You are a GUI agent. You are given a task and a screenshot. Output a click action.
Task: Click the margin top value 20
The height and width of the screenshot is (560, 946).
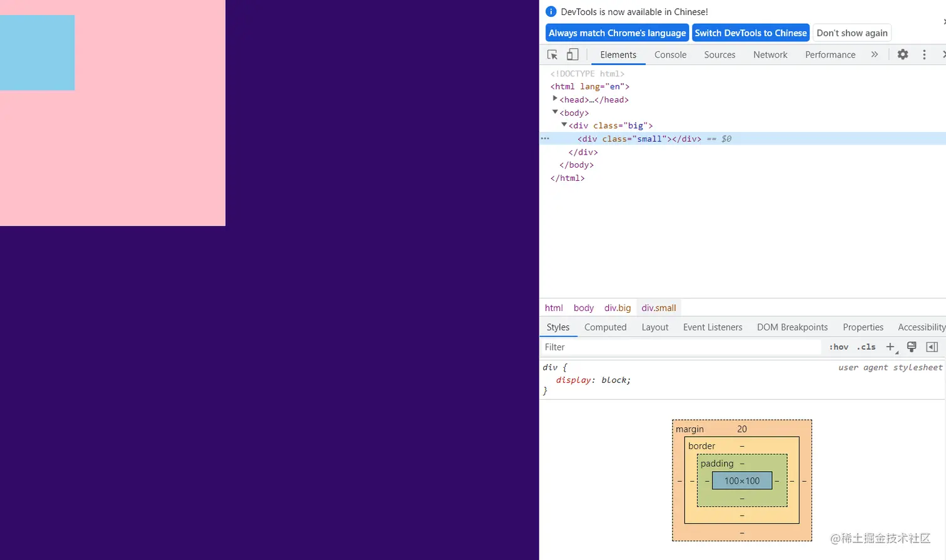(742, 429)
